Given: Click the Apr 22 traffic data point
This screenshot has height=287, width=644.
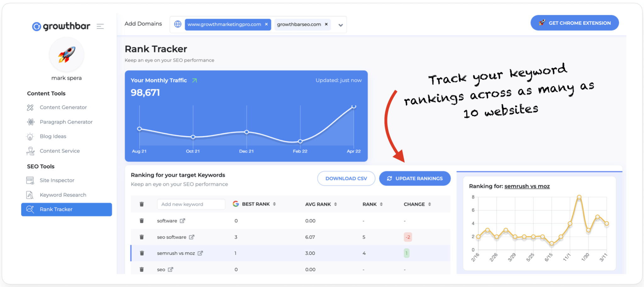Looking at the screenshot, I should click(354, 107).
